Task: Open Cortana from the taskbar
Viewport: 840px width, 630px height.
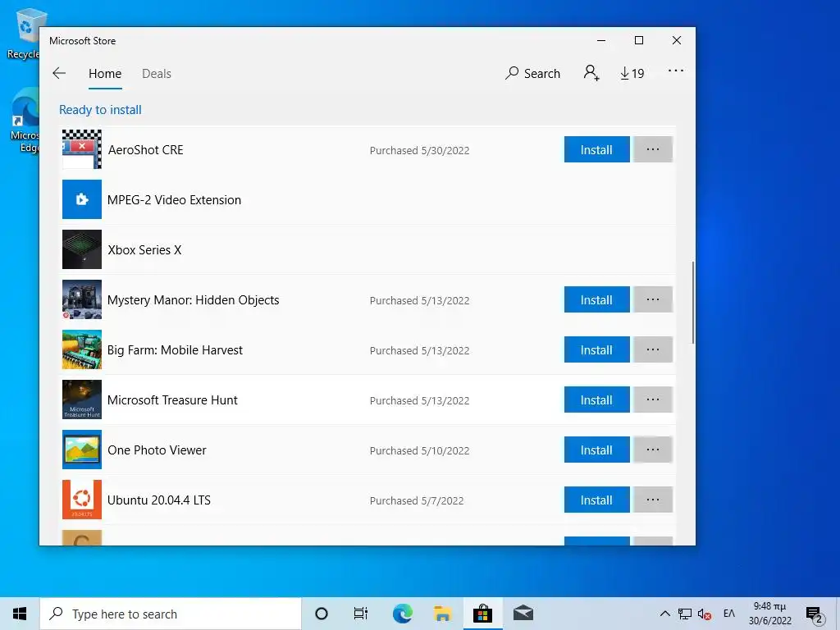Action: coord(322,614)
